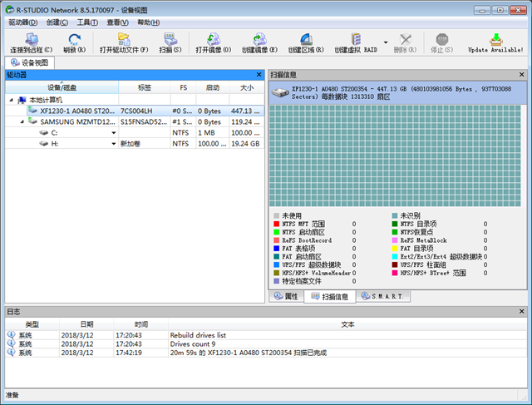Screen dimensions: 532x405
Task: Click the yellow FAT directory entry swatch
Action: [x=395, y=248]
